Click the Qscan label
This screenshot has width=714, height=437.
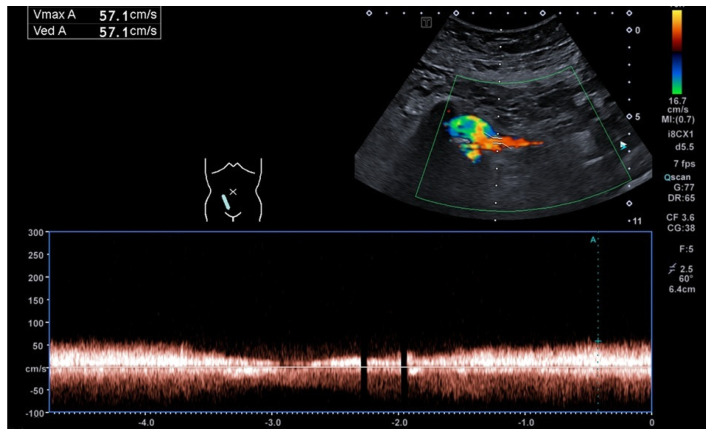677,177
